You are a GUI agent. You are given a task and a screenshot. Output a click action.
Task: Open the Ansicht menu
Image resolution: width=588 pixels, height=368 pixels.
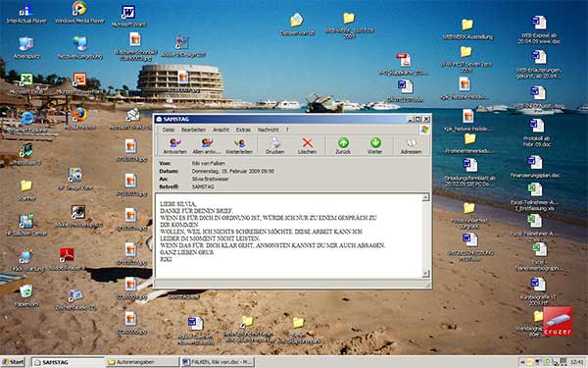[220, 130]
